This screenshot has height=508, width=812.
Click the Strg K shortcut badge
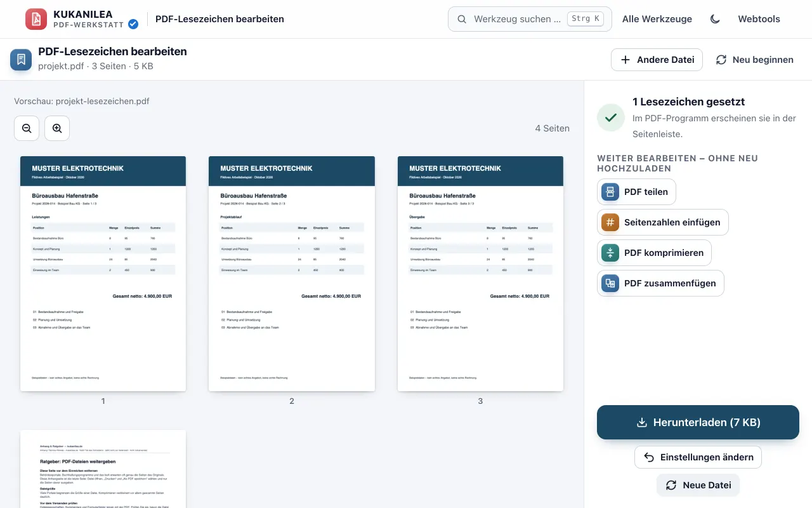click(x=586, y=19)
